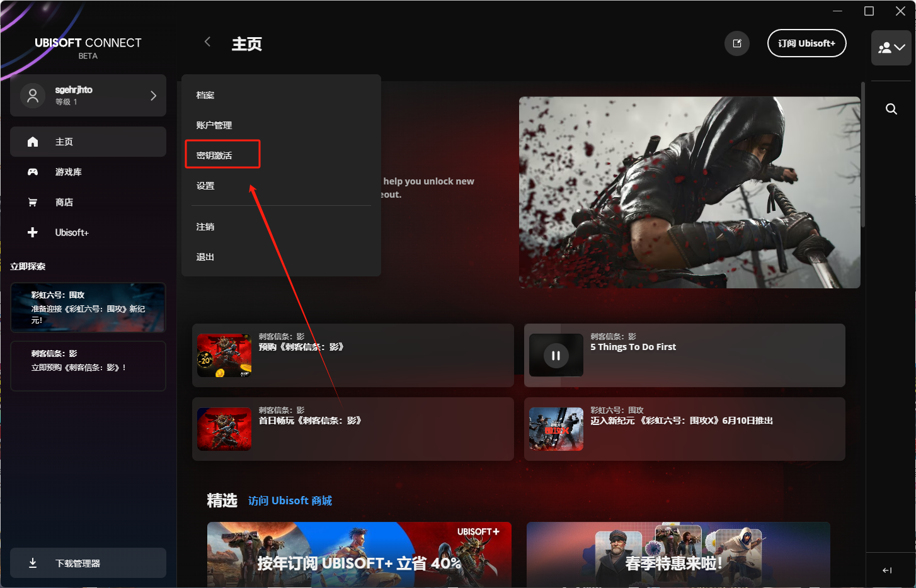
Task: Maximize the Ubisoft Connect window
Action: click(869, 11)
